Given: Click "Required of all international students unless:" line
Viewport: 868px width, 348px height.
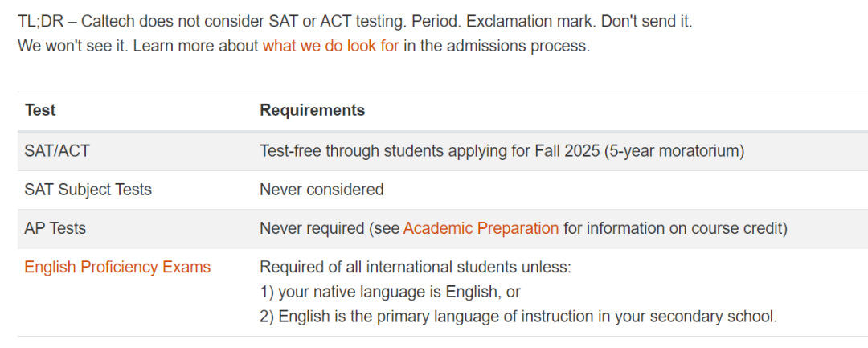Looking at the screenshot, I should [x=415, y=267].
